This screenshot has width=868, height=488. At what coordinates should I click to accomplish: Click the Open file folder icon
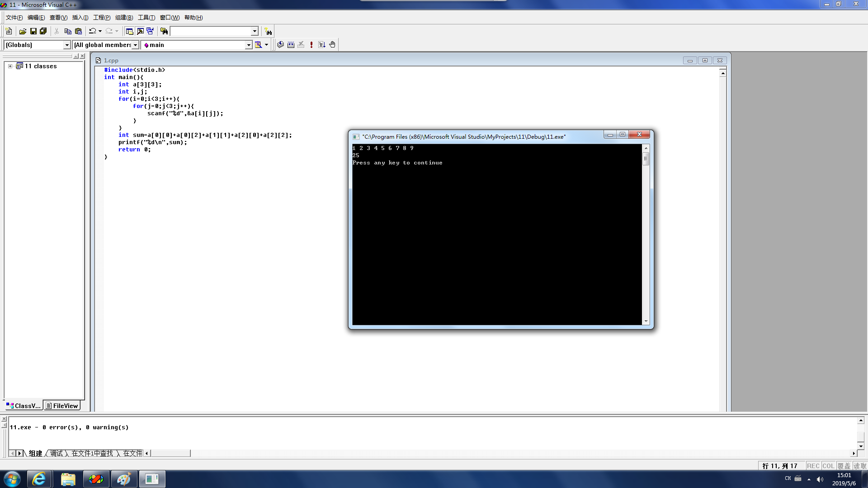(23, 31)
